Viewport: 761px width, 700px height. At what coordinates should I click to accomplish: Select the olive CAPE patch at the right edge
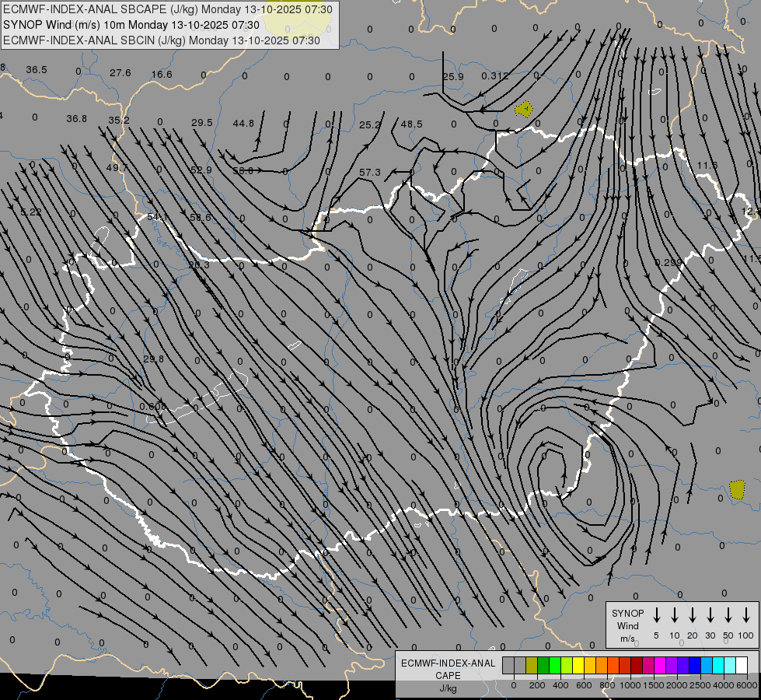click(737, 490)
